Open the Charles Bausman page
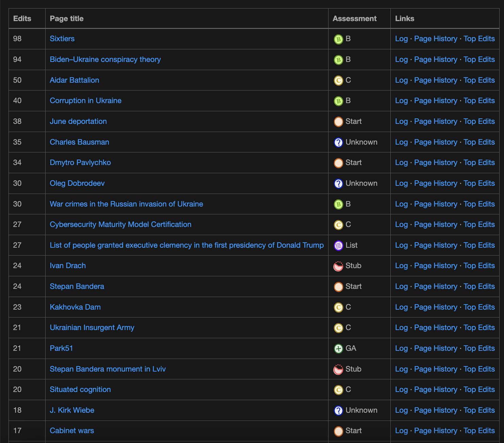 (x=79, y=142)
